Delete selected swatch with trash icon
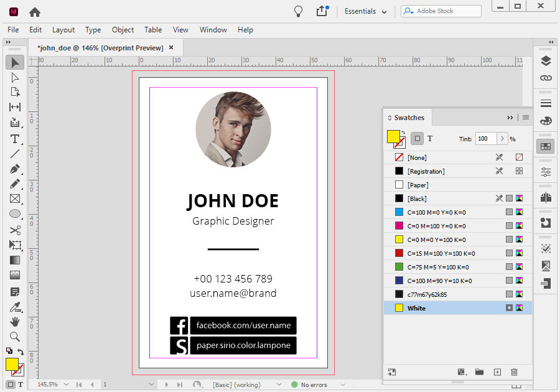 click(x=515, y=372)
